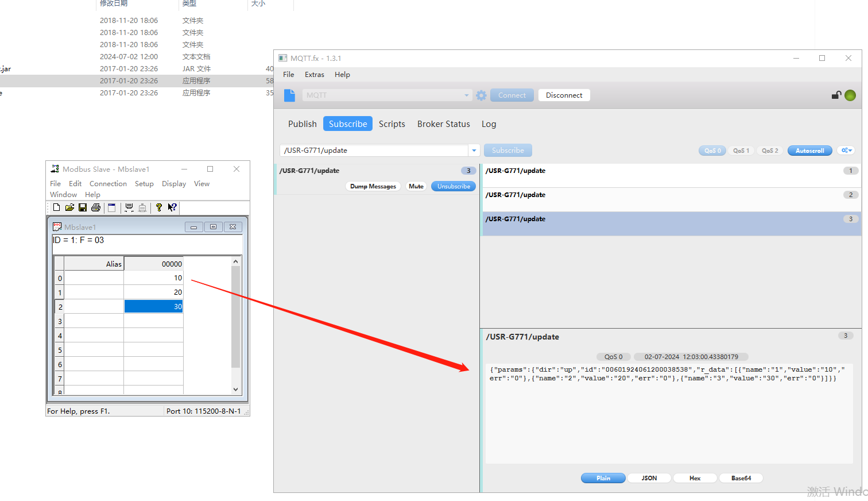Open subscribe options gear dropdown

(x=846, y=151)
